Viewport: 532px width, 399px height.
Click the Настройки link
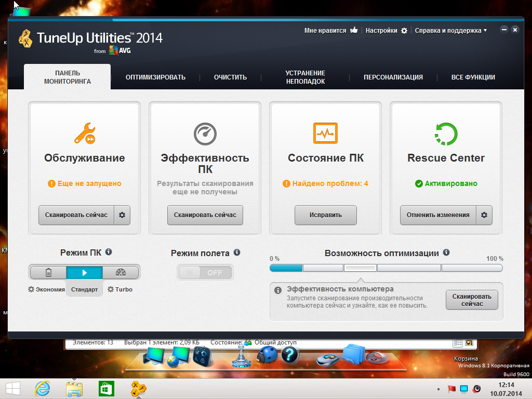381,31
